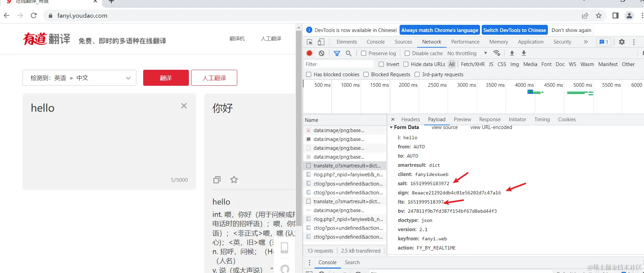The height and width of the screenshot is (273, 644).
Task: Reload the fanyi.youdao.com page
Action: coord(34,15)
